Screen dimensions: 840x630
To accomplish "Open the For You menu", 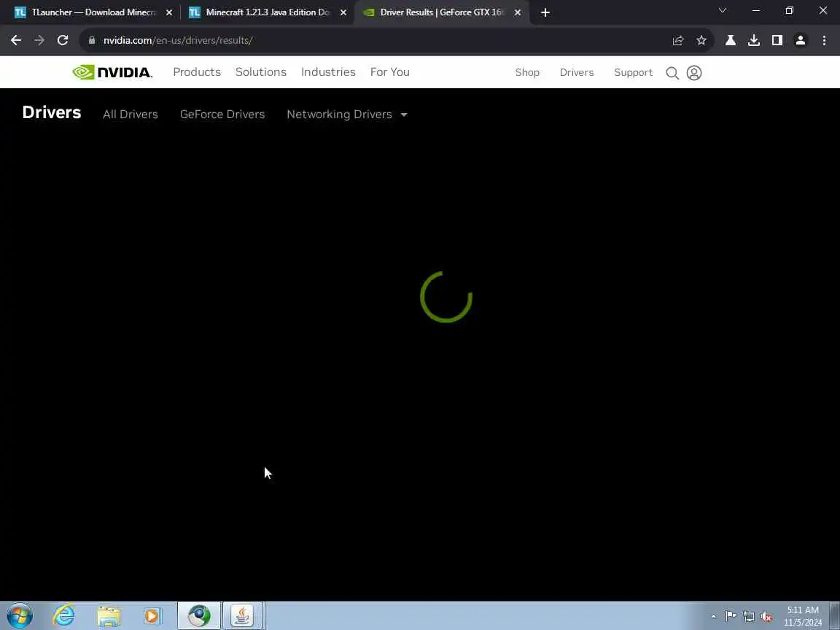I will pyautogui.click(x=390, y=71).
